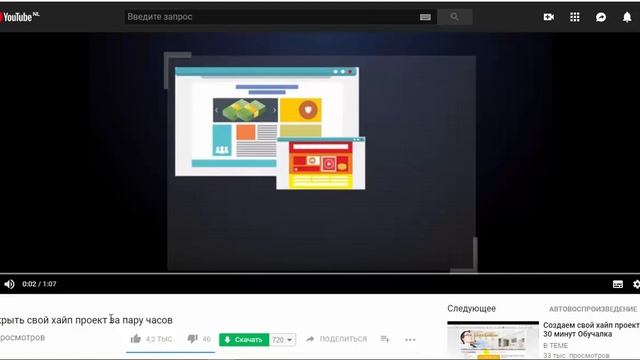Image resolution: width=640 pixels, height=360 pixels.
Task: Open the next video thumbnail
Action: tap(493, 340)
